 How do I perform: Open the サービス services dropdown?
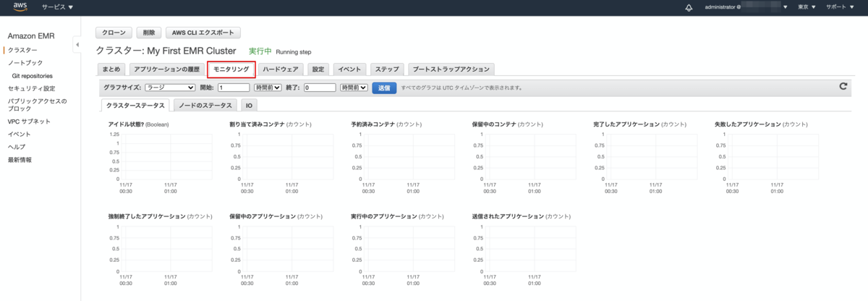coord(57,7)
